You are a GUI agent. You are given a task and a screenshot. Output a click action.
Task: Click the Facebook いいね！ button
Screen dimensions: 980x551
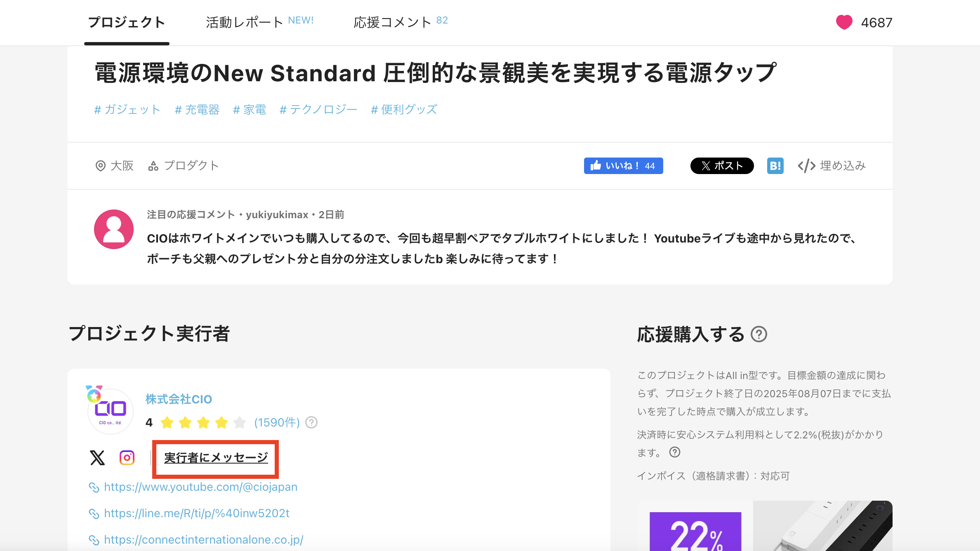pos(623,166)
